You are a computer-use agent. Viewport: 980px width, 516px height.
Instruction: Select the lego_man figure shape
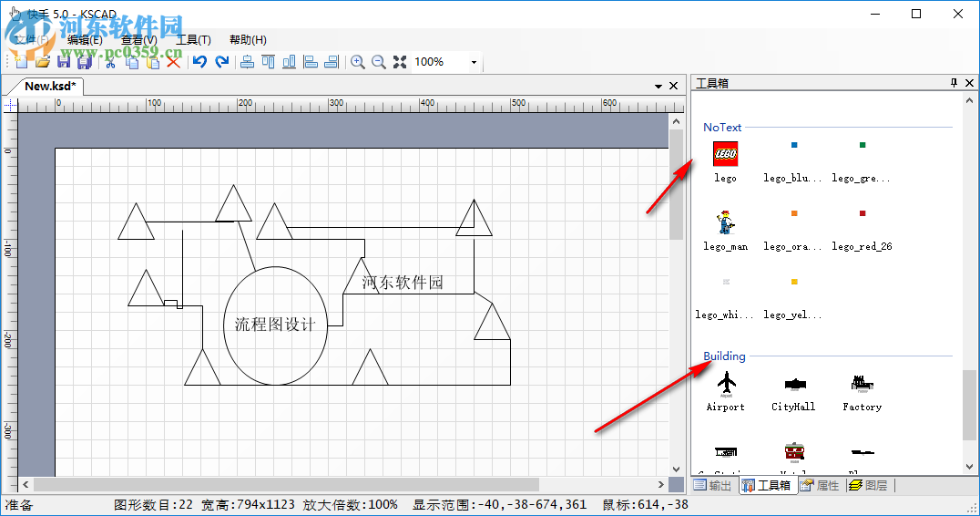point(725,230)
